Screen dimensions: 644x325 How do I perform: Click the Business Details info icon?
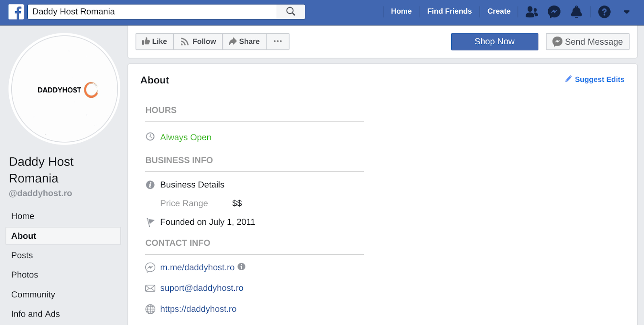coord(150,185)
